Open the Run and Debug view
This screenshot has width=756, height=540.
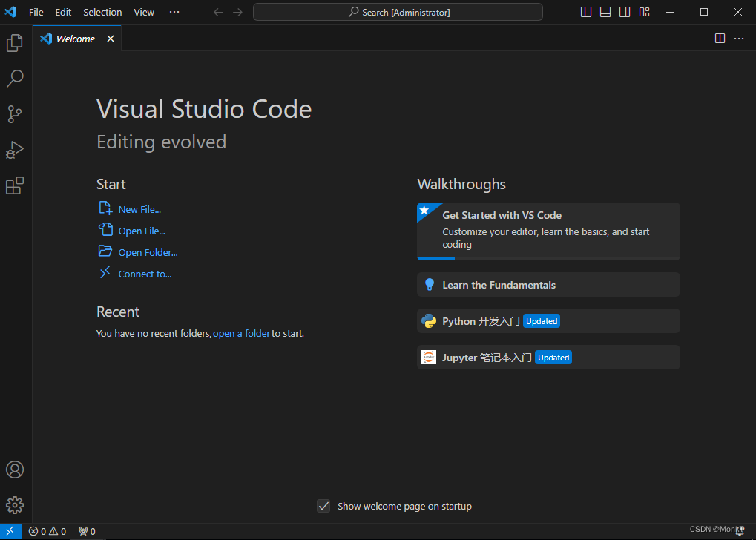click(15, 150)
